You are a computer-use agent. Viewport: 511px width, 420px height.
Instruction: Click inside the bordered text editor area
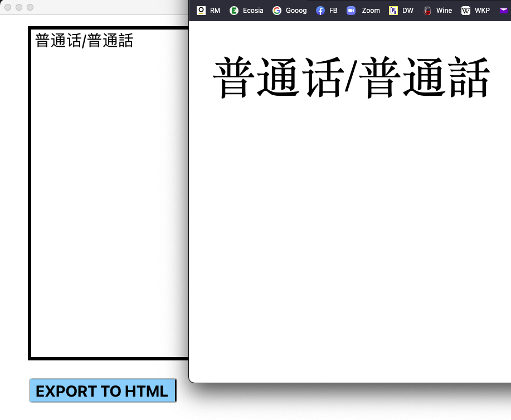pyautogui.click(x=109, y=193)
